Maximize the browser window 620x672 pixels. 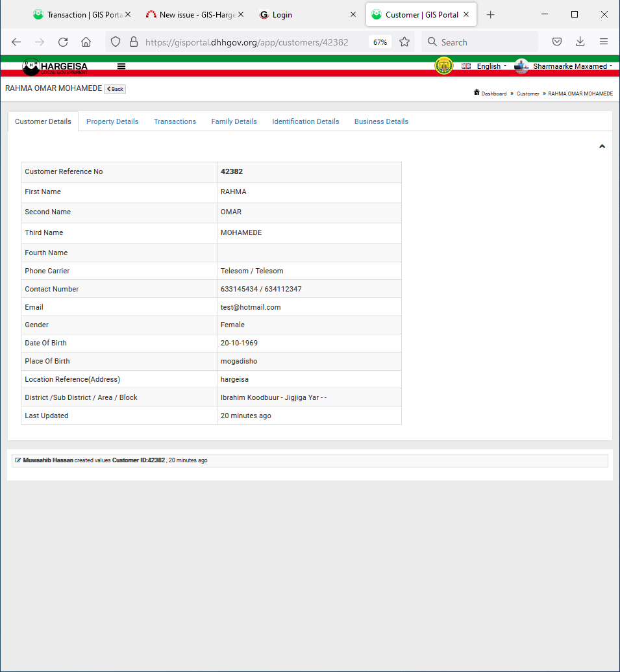pyautogui.click(x=575, y=14)
